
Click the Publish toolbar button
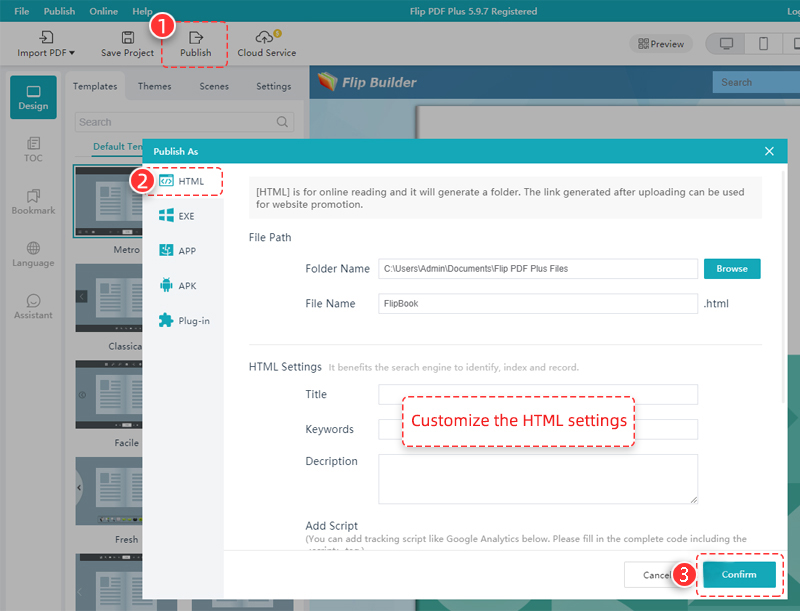tap(195, 44)
